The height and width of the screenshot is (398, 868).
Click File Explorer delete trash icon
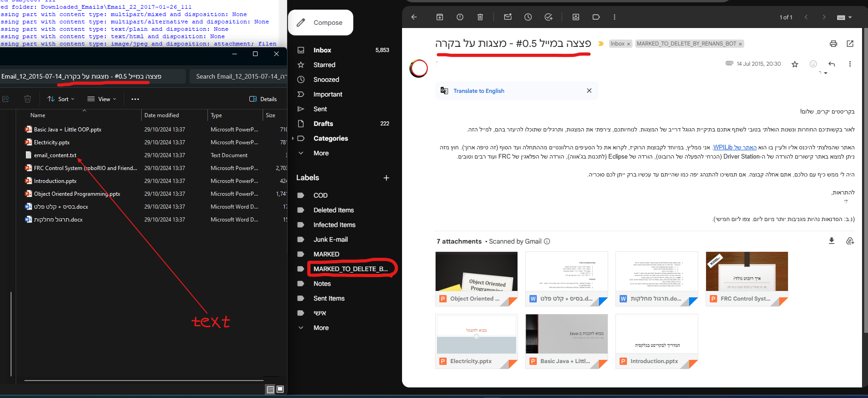28,99
